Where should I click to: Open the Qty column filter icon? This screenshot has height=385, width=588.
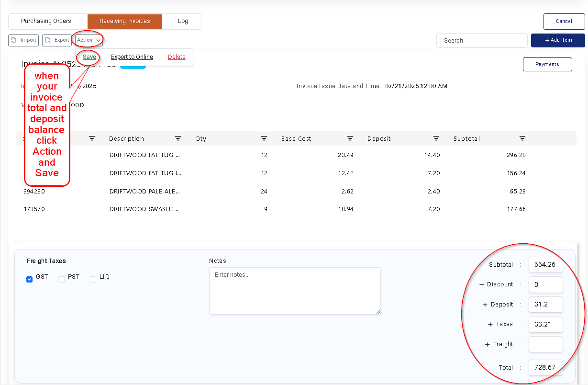(x=264, y=138)
